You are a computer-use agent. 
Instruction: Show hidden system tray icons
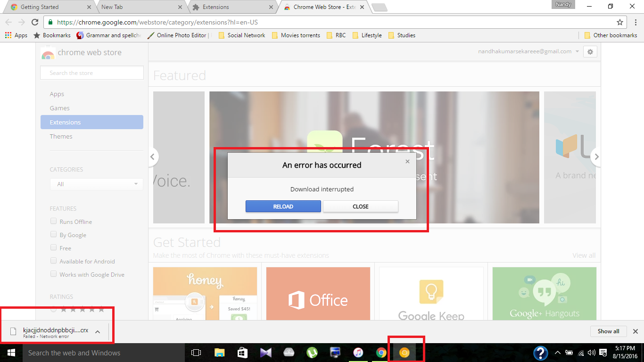point(558,353)
